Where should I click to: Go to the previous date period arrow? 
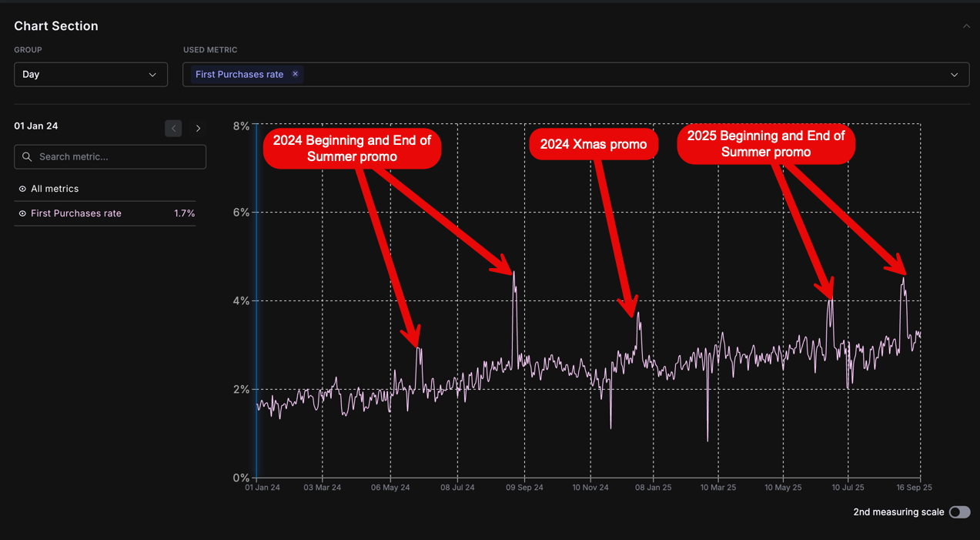point(173,129)
